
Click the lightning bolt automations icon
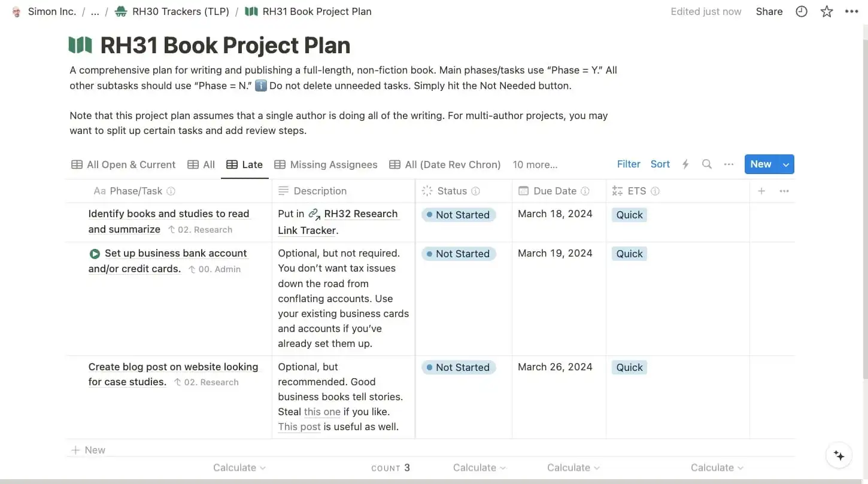[685, 164]
